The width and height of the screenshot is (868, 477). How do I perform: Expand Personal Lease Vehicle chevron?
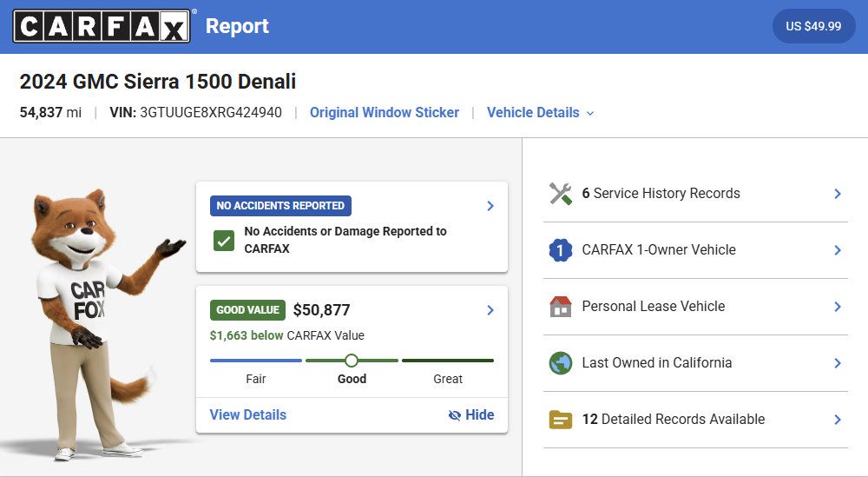pyautogui.click(x=838, y=307)
